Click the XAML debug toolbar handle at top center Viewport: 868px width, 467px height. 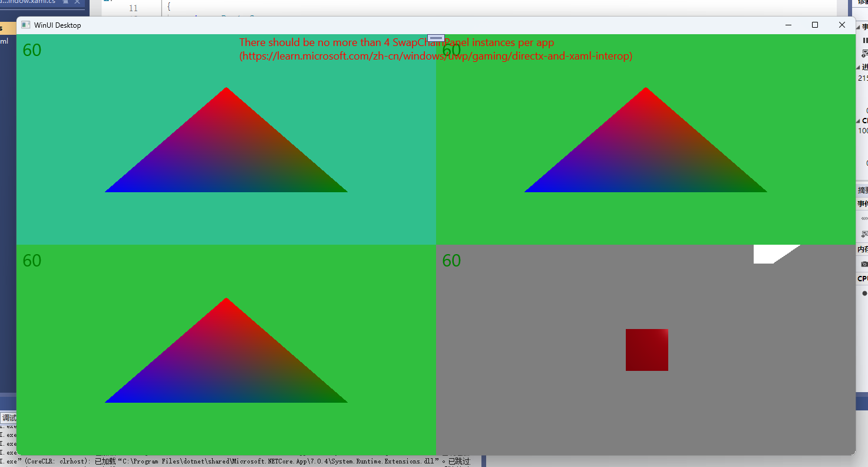click(x=436, y=38)
